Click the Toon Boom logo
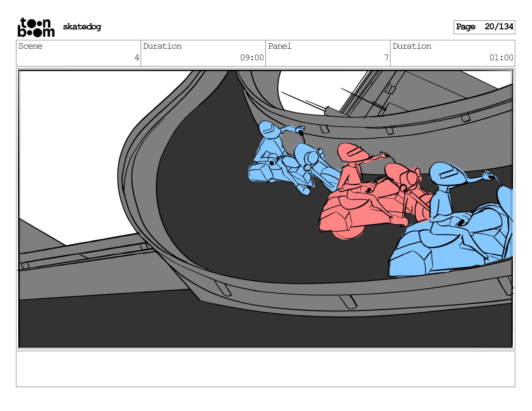Screen dimensions: 532x411 (x=36, y=27)
